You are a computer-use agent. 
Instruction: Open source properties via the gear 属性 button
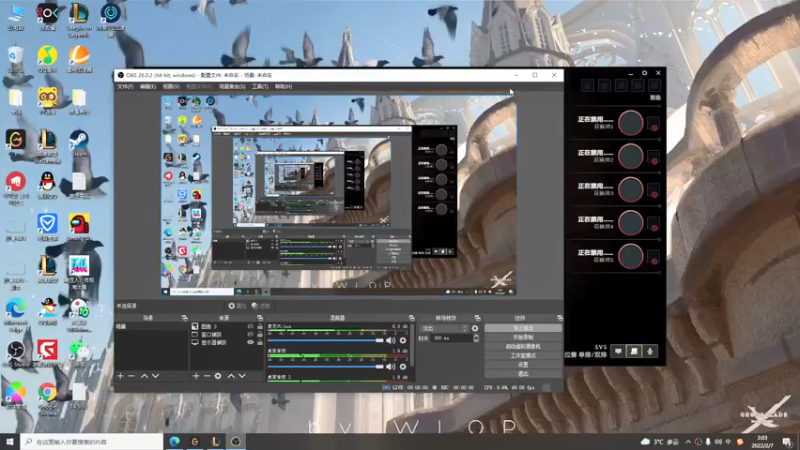pos(237,306)
